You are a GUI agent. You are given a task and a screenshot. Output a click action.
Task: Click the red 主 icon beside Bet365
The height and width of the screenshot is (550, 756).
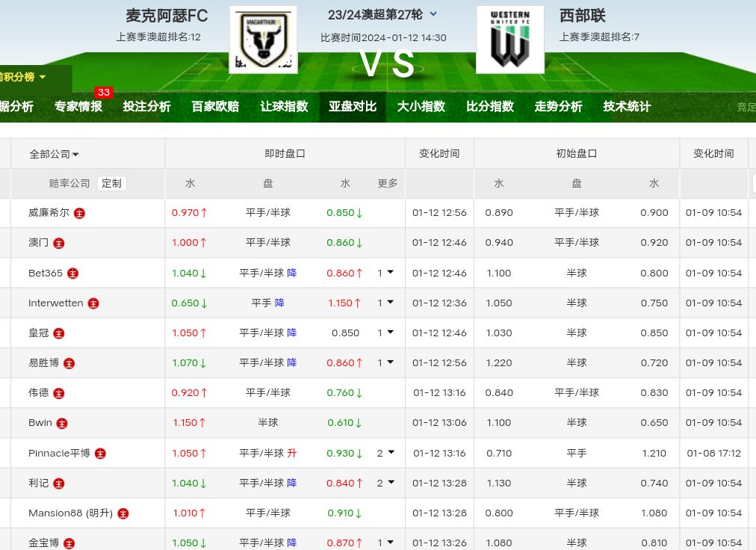(73, 274)
